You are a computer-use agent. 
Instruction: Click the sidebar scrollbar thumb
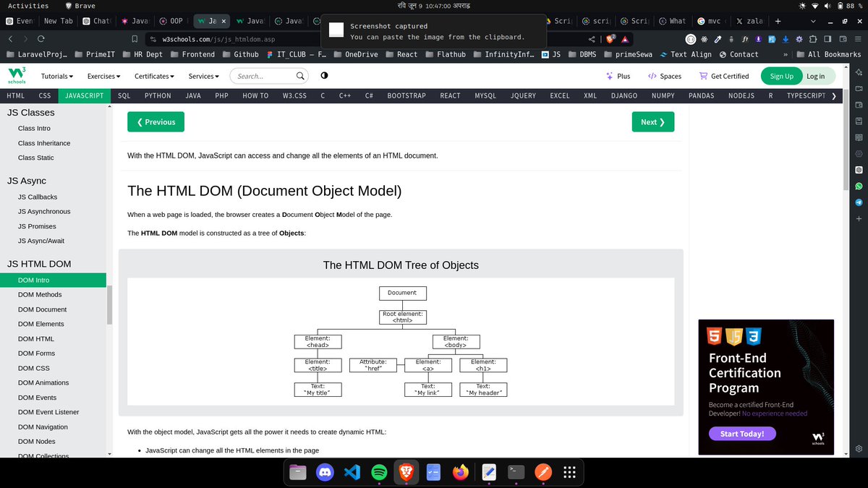110,304
